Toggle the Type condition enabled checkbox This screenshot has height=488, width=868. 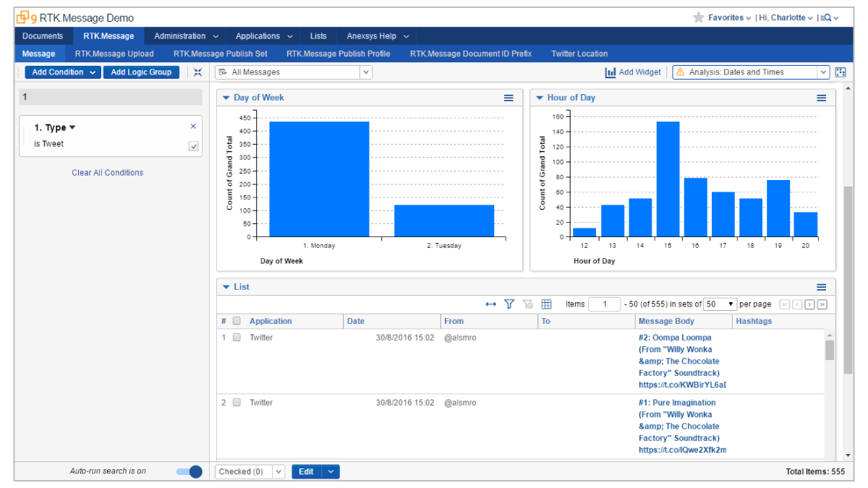point(193,146)
